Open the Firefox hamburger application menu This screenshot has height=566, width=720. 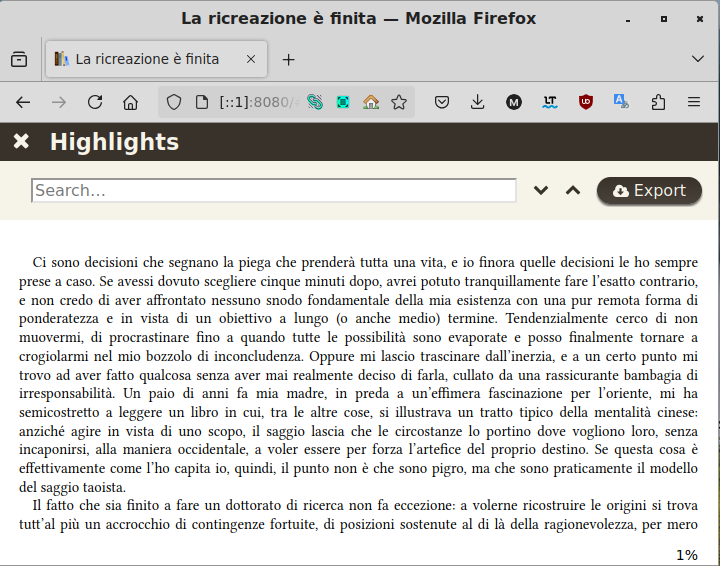[x=694, y=101]
